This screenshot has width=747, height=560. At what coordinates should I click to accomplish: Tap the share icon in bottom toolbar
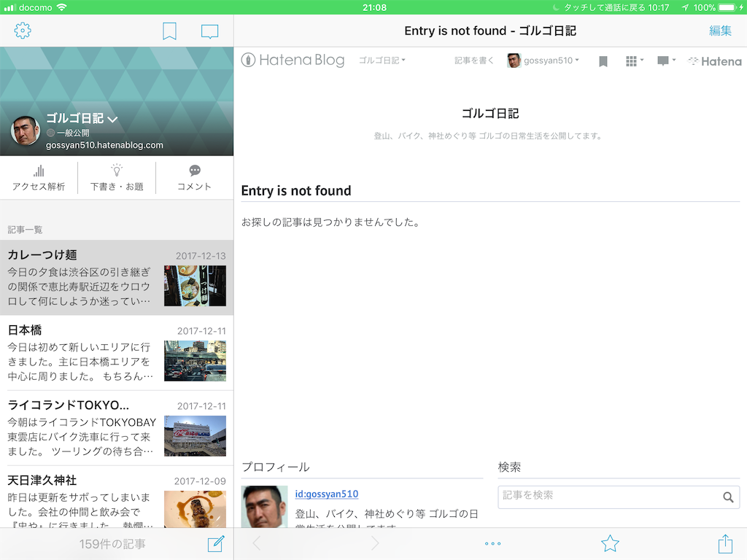point(725,543)
